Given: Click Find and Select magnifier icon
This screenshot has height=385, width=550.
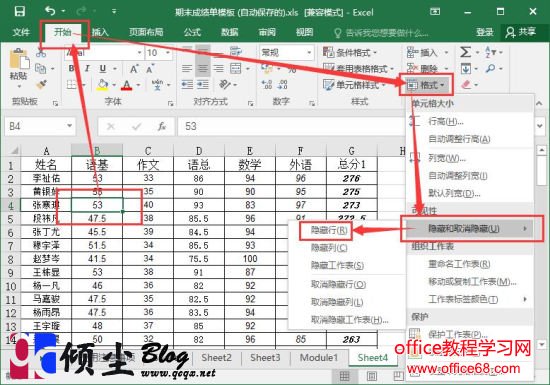Looking at the screenshot, I should [491, 68].
